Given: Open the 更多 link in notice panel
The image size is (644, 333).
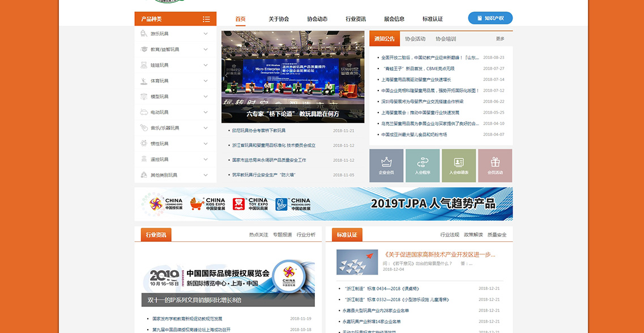Looking at the screenshot, I should coord(500,39).
